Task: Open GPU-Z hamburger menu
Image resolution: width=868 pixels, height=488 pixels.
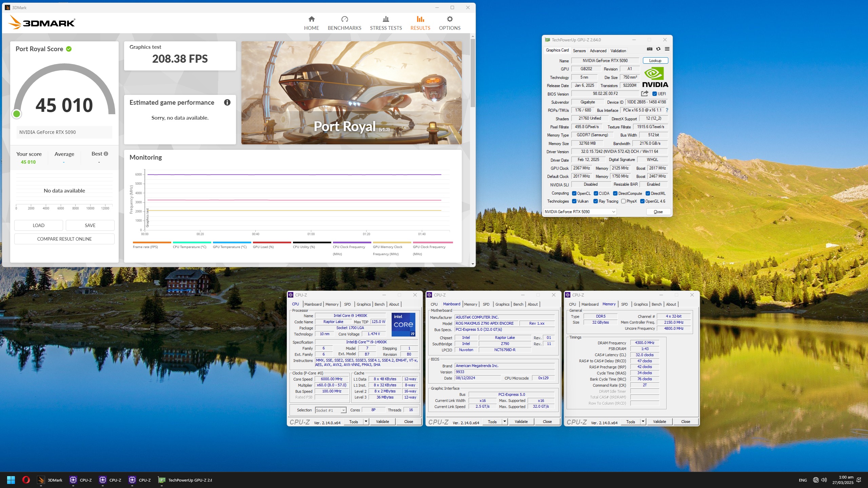Action: (667, 49)
